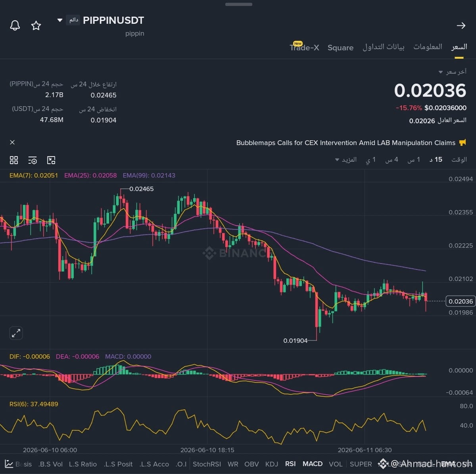Tap the indicator chart icon at bottom left
This screenshot has width=476, height=474.
click(9, 464)
